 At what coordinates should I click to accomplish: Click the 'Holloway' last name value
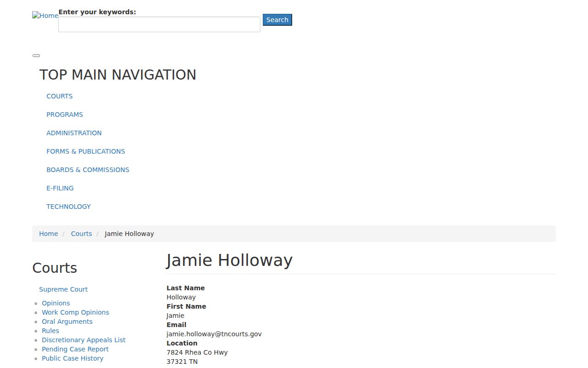click(181, 297)
